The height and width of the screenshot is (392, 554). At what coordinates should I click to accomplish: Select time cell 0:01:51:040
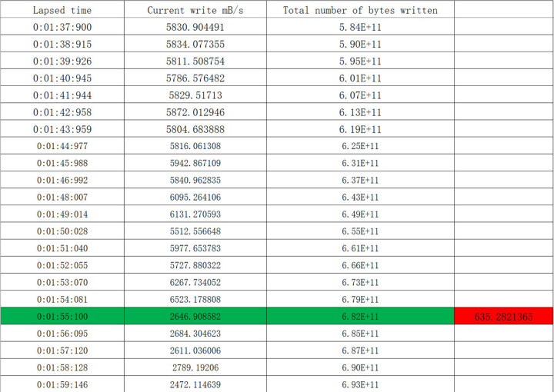(62, 248)
